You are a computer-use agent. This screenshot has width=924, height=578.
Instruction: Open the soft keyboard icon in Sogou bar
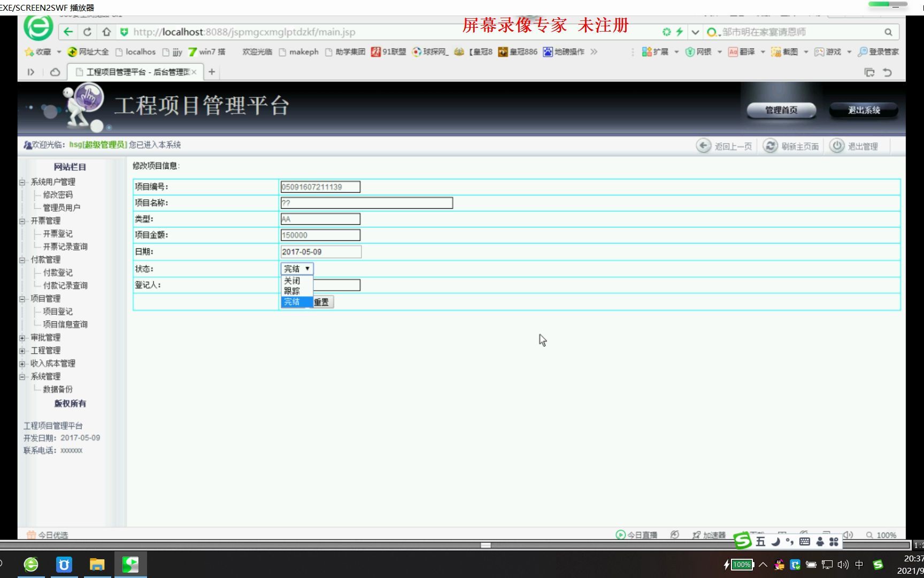pyautogui.click(x=805, y=542)
